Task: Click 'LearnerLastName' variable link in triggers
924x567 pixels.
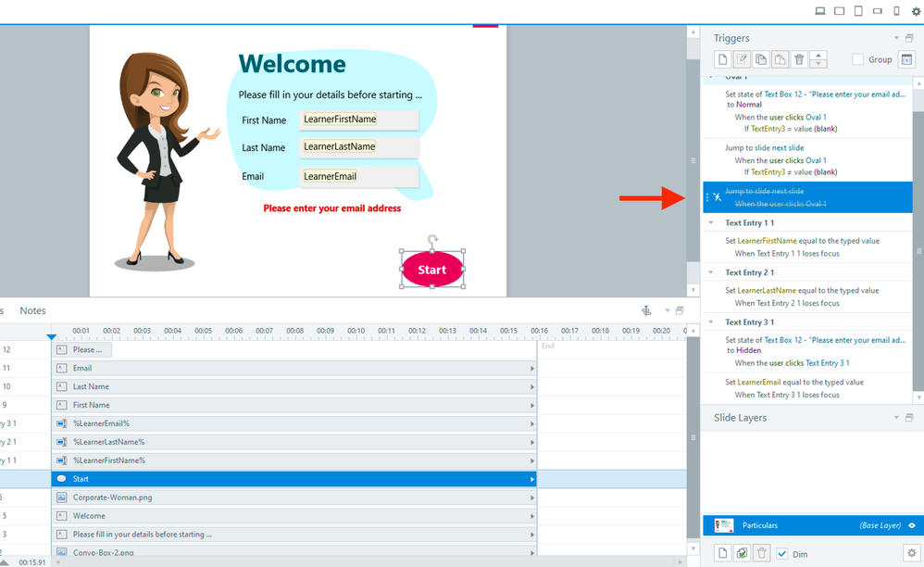Action: pos(767,291)
